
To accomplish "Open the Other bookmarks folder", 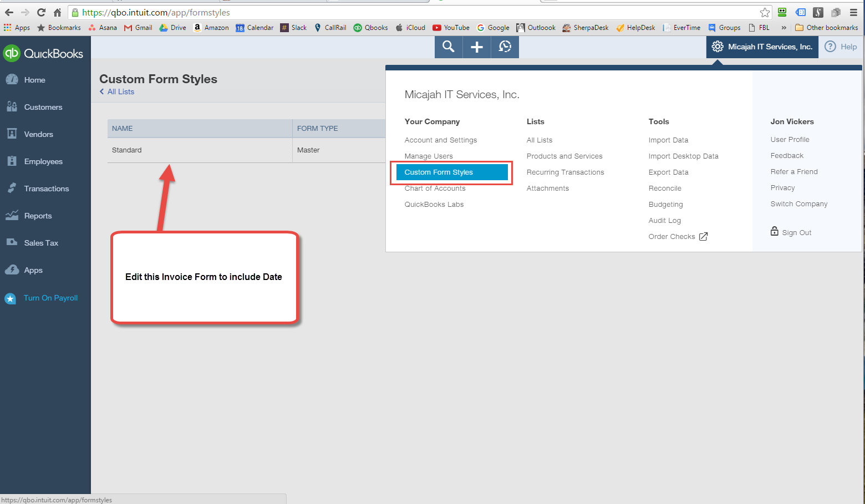I will pyautogui.click(x=827, y=27).
